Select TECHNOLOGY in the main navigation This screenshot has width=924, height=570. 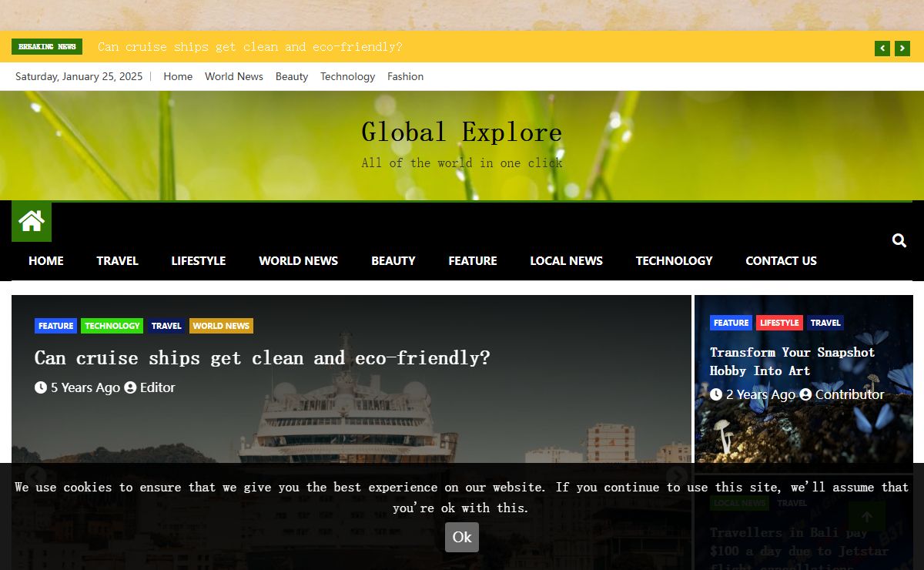(x=675, y=260)
